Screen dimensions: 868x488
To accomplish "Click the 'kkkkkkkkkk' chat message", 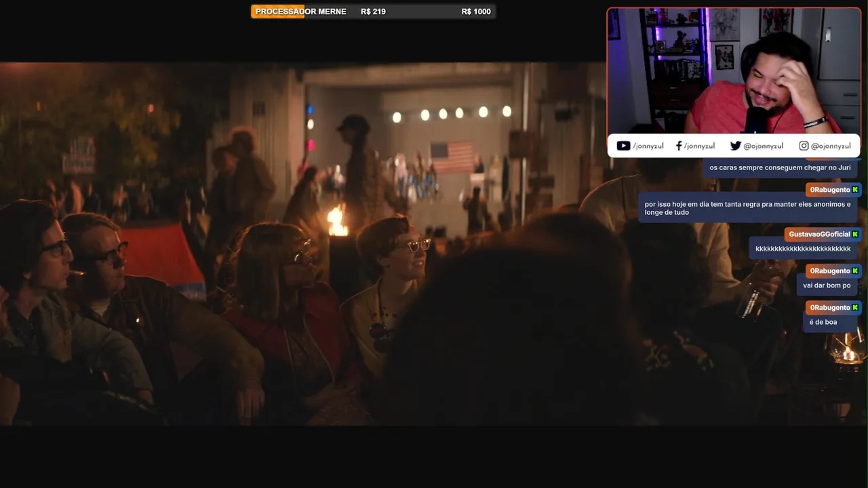I will pyautogui.click(x=803, y=249).
